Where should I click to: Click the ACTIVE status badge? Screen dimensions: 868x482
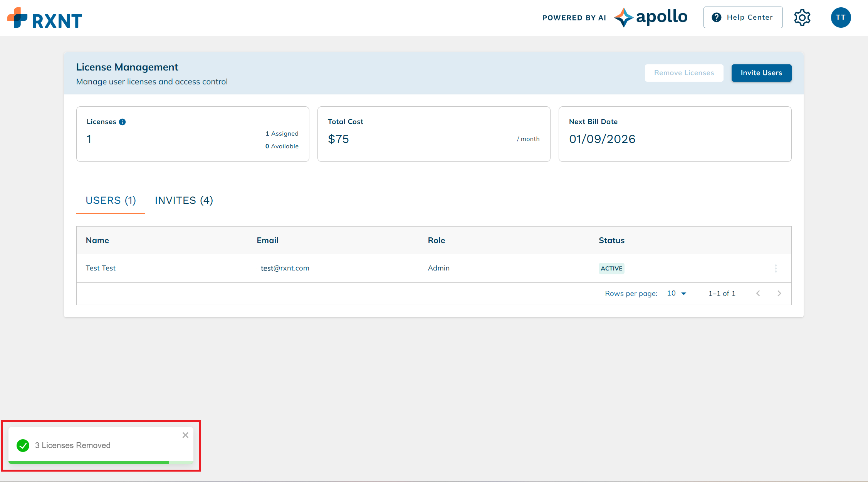point(611,268)
